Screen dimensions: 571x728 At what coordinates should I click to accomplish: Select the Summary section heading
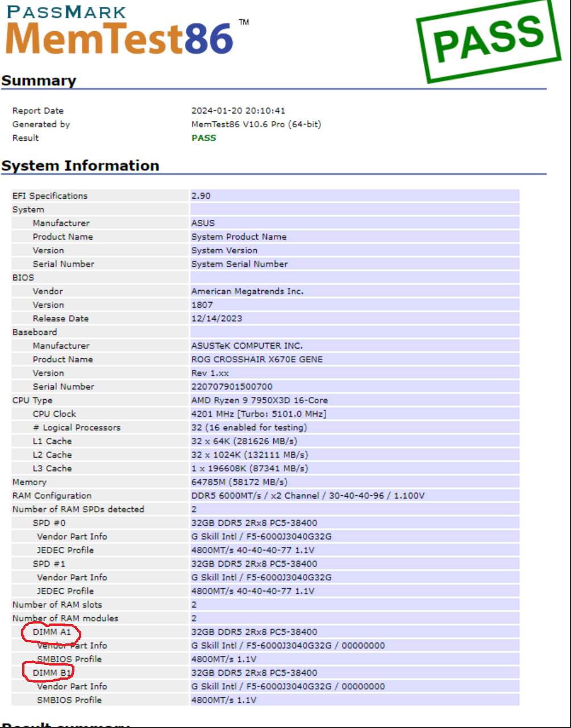[39, 81]
